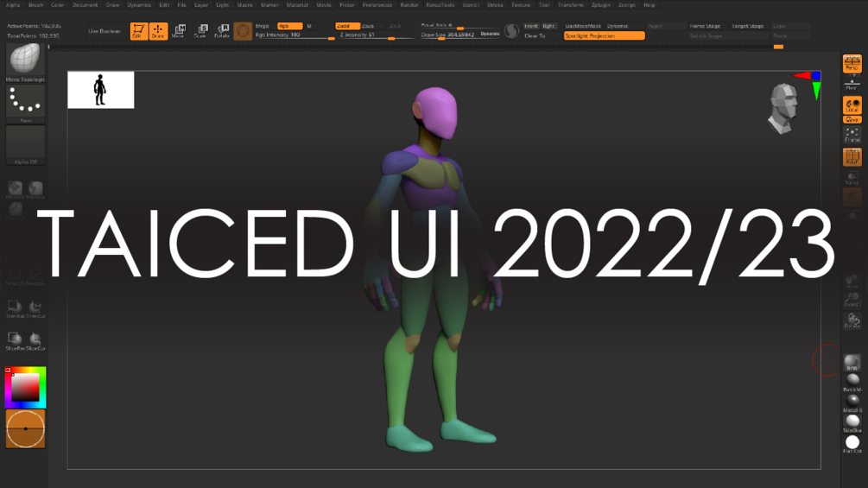The width and height of the screenshot is (868, 488).
Task: Toggle Transparency icon on right shelf
Action: click(x=852, y=178)
